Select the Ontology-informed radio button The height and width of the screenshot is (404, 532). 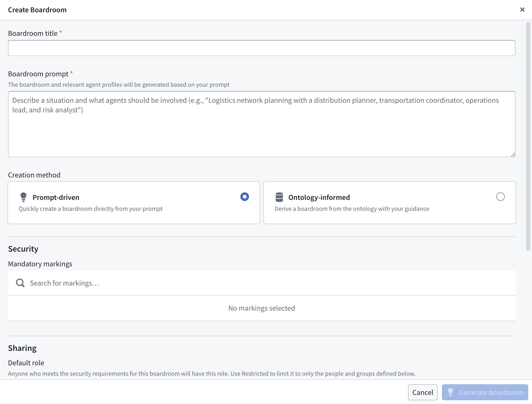500,197
